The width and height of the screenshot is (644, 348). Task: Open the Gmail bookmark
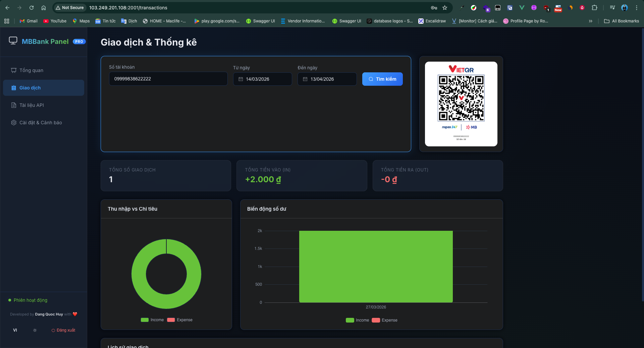pyautogui.click(x=29, y=21)
